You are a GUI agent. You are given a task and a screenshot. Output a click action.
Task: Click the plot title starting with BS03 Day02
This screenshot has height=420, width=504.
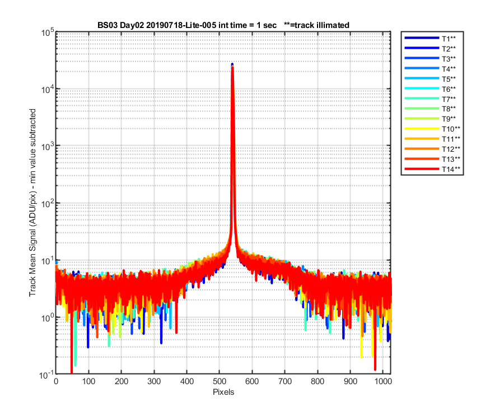223,25
